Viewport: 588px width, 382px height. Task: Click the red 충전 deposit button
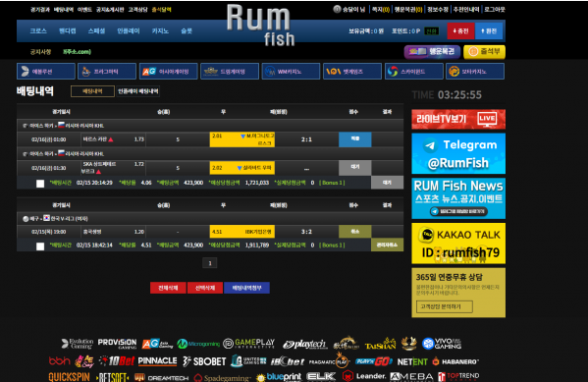click(460, 30)
